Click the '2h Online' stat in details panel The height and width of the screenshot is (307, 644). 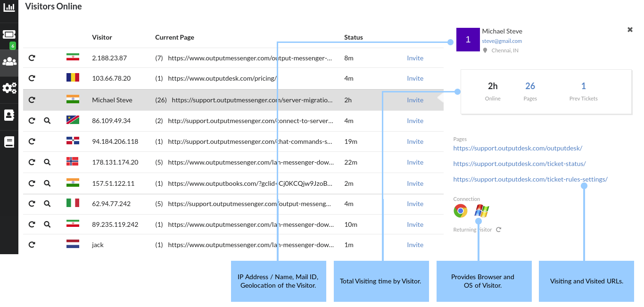click(493, 91)
